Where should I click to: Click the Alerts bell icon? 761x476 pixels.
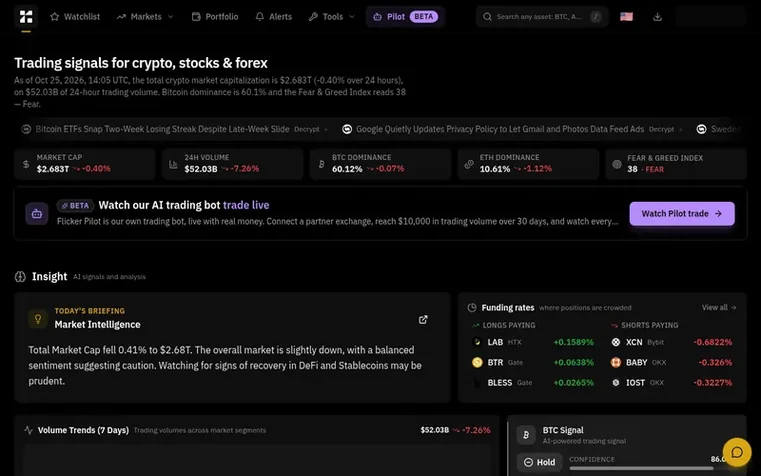pyautogui.click(x=260, y=17)
